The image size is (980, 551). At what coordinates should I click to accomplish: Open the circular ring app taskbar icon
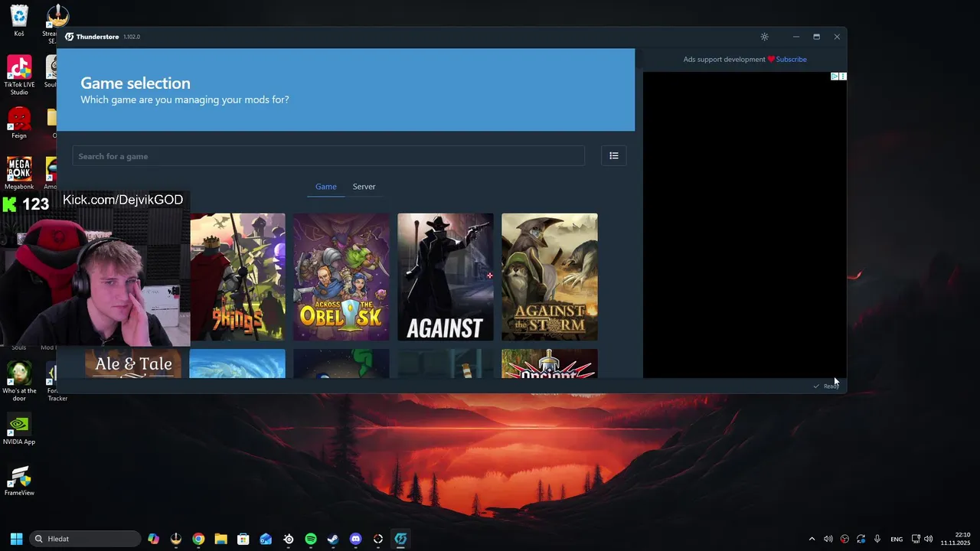pyautogui.click(x=378, y=539)
